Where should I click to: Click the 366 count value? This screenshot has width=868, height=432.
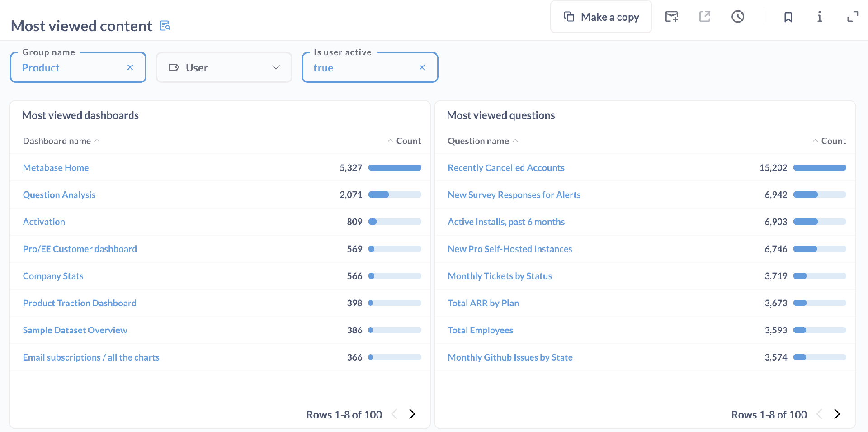click(x=354, y=357)
